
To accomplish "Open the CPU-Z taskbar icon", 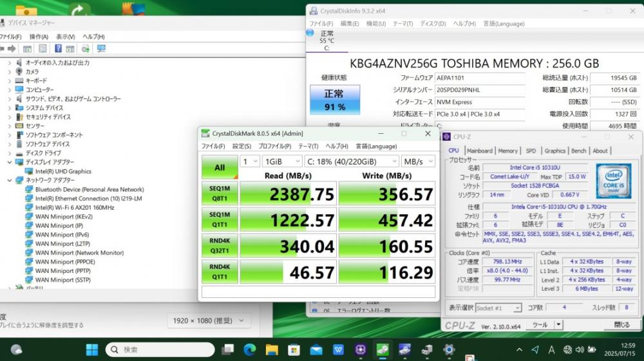I will (x=360, y=349).
